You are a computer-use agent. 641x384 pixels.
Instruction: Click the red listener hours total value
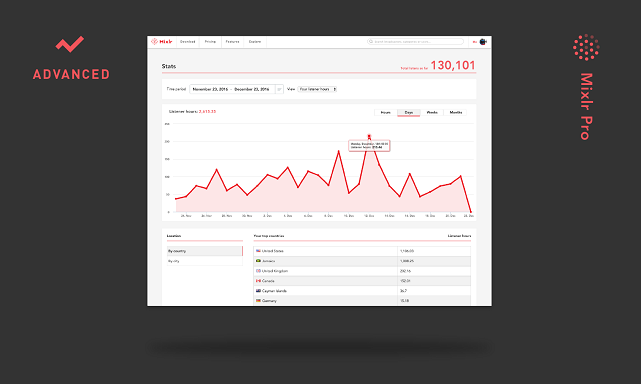pyautogui.click(x=207, y=112)
